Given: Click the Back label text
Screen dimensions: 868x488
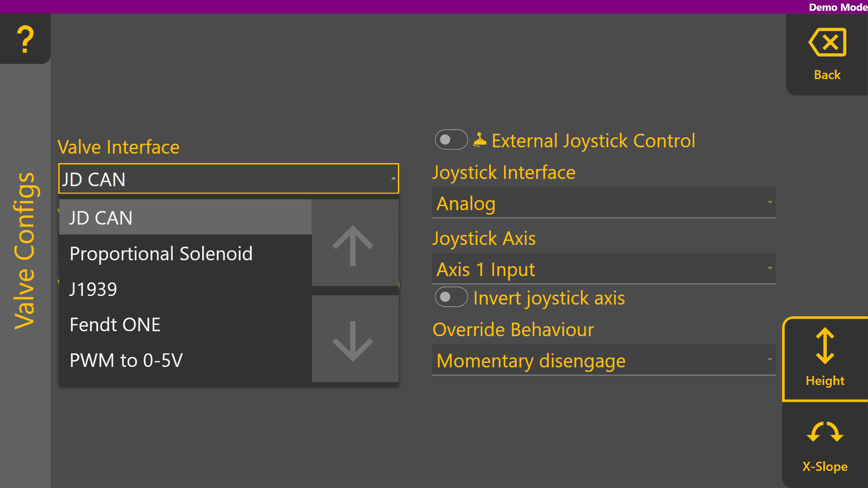Looking at the screenshot, I should pos(827,75).
